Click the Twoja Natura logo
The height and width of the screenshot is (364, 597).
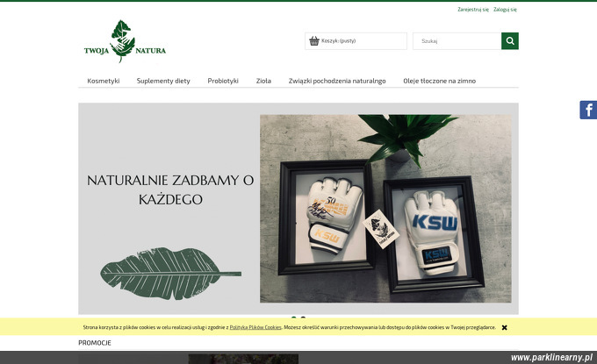click(x=125, y=41)
